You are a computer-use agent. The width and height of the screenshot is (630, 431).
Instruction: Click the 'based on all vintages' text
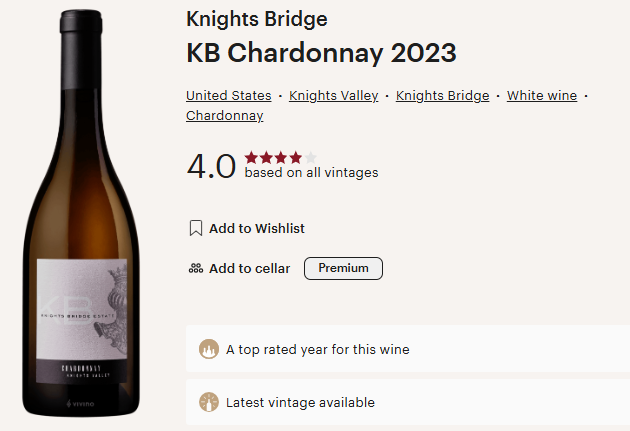tap(311, 173)
